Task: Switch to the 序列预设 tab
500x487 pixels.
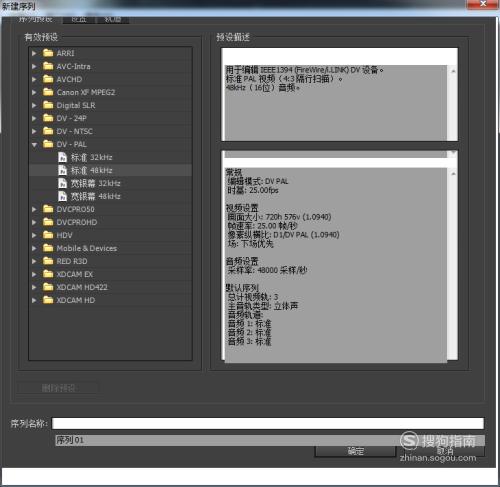Action: (x=35, y=19)
